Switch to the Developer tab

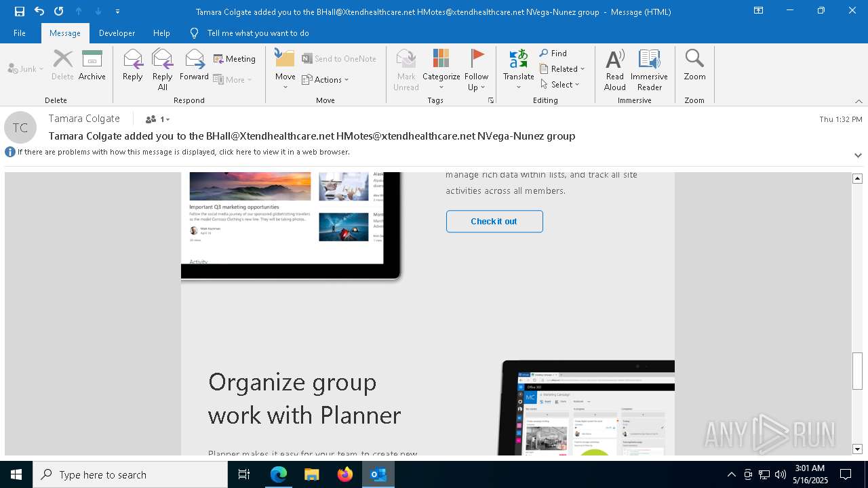point(117,33)
